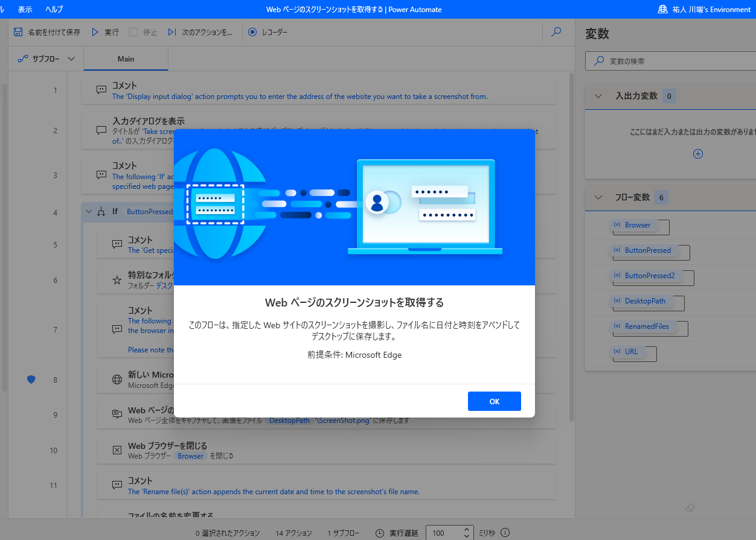Click the If branch icon on line 4

coord(101,212)
